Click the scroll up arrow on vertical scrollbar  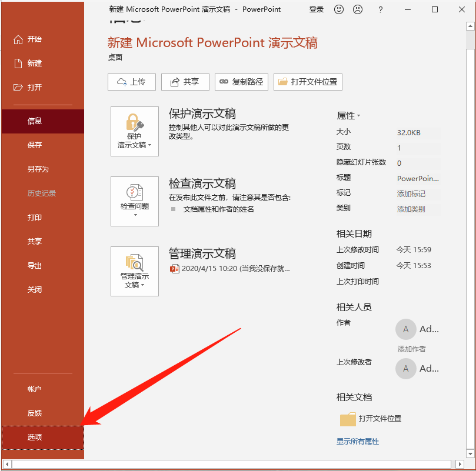coord(470,26)
